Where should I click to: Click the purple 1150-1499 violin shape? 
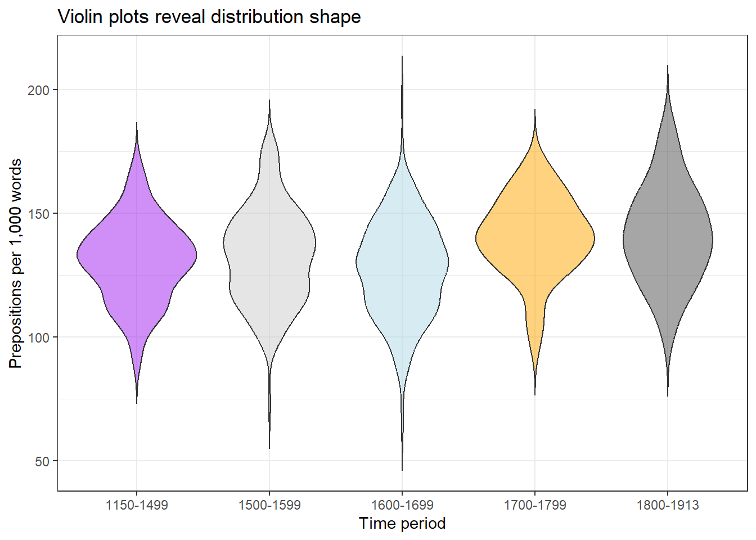[x=137, y=256]
